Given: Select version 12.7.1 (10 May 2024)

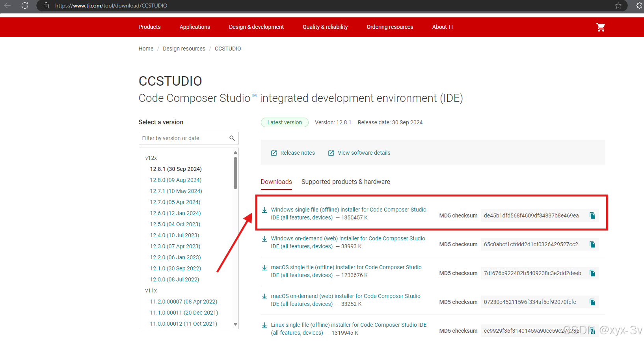Looking at the screenshot, I should pos(176,191).
